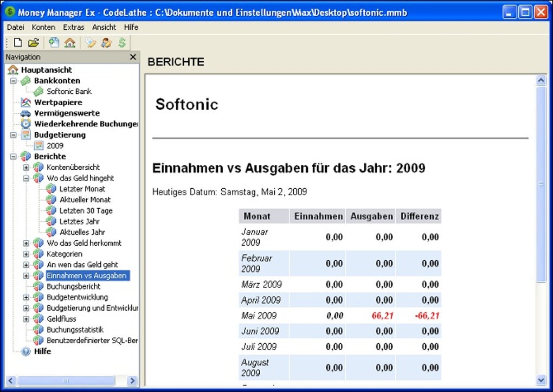
Task: Open the payee organizer icon
Action: tap(106, 43)
